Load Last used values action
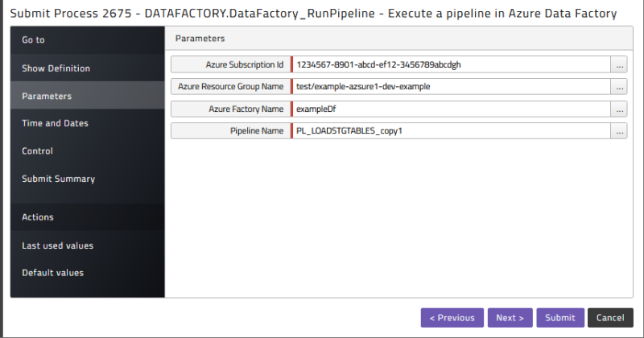Screen dimensions: 644x338 (x=88, y=245)
